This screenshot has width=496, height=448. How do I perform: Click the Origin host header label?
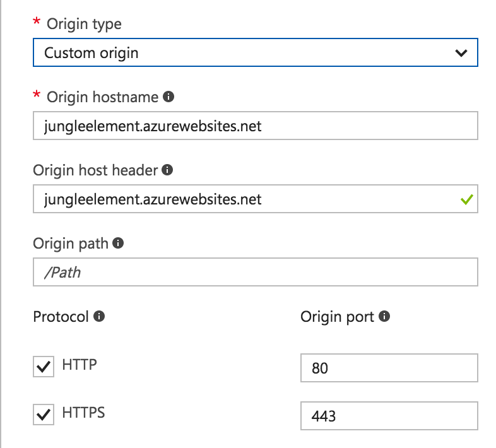click(95, 170)
